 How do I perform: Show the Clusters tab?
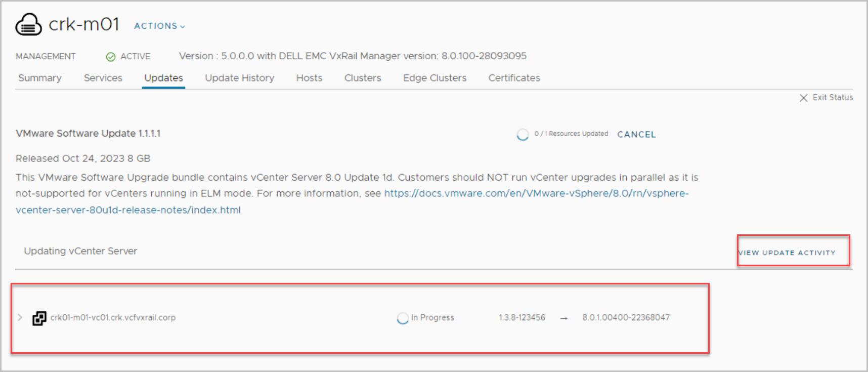[x=363, y=78]
